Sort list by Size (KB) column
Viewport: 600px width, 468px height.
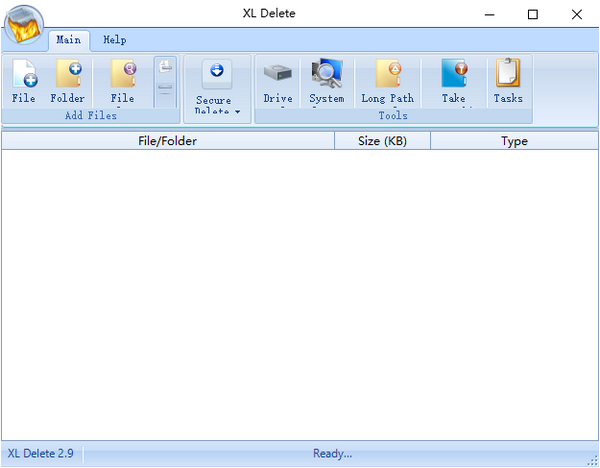coord(382,141)
